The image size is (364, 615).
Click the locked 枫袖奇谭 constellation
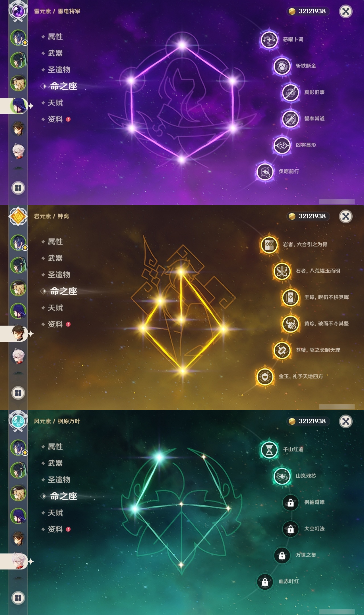(290, 503)
